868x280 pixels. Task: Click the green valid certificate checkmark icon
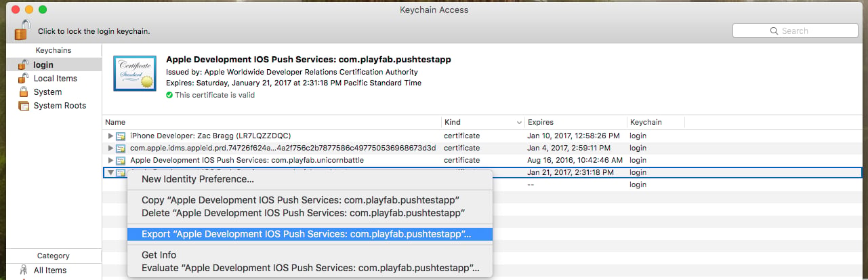tap(169, 95)
